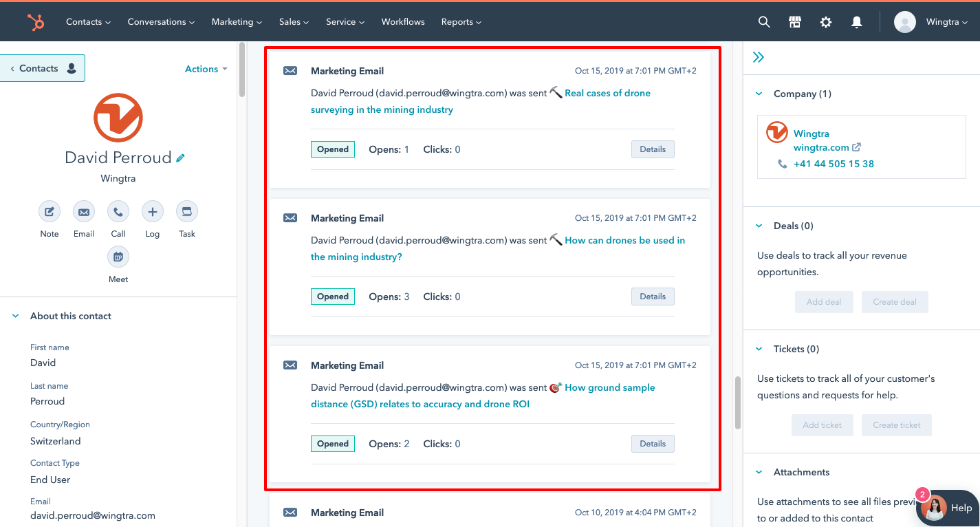The height and width of the screenshot is (527, 980).
Task: Open the Actions dropdown
Action: click(206, 69)
